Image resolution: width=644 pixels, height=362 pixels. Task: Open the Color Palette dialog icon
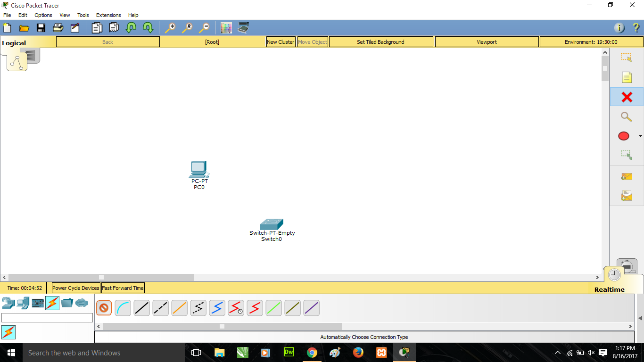click(226, 28)
